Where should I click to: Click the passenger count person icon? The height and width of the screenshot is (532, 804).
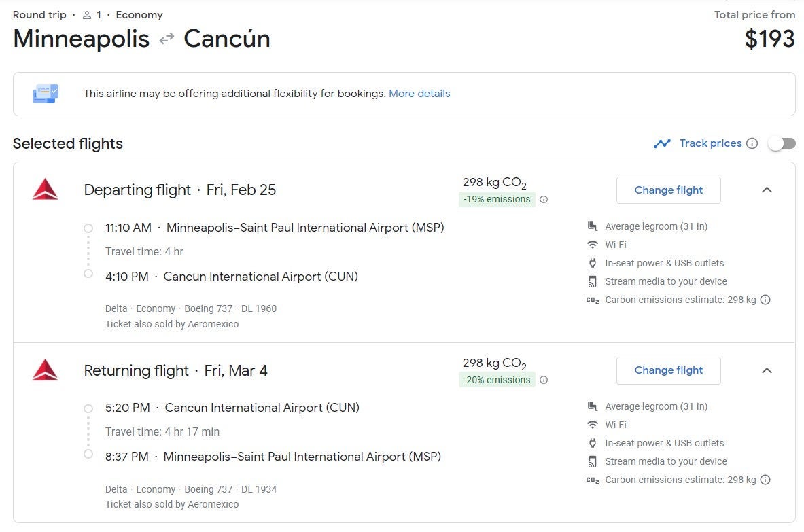tap(86, 15)
